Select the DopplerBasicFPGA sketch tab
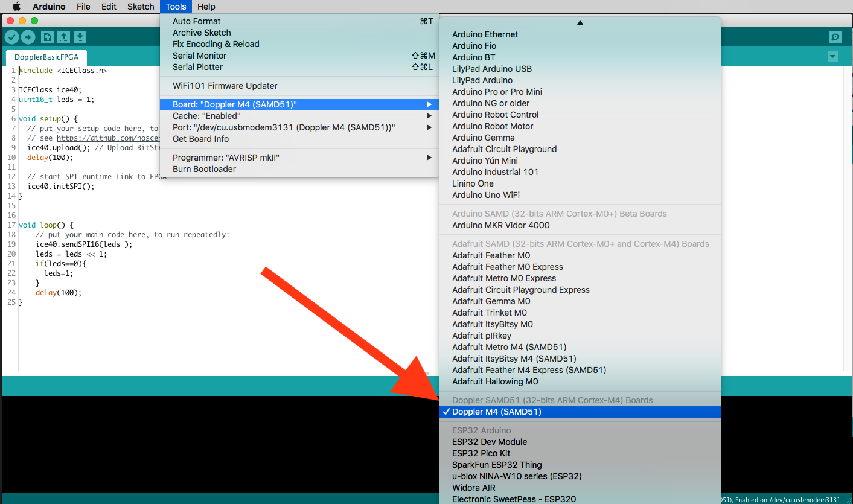This screenshot has height=504, width=853. (46, 57)
